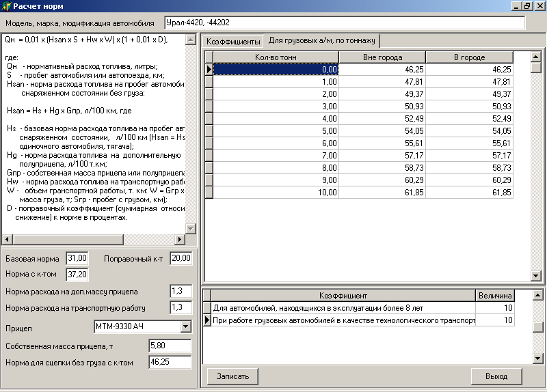Click the Норма с к-том field 37,20

pos(77,275)
